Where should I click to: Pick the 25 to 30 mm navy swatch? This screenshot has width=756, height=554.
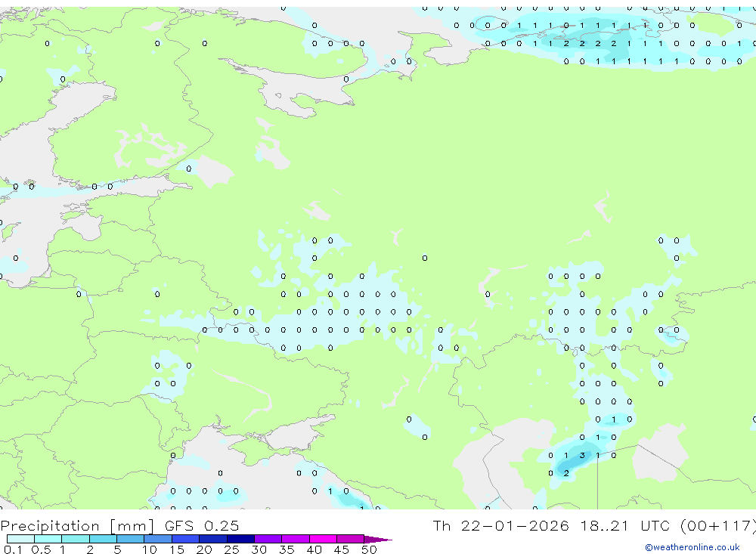[240, 539]
